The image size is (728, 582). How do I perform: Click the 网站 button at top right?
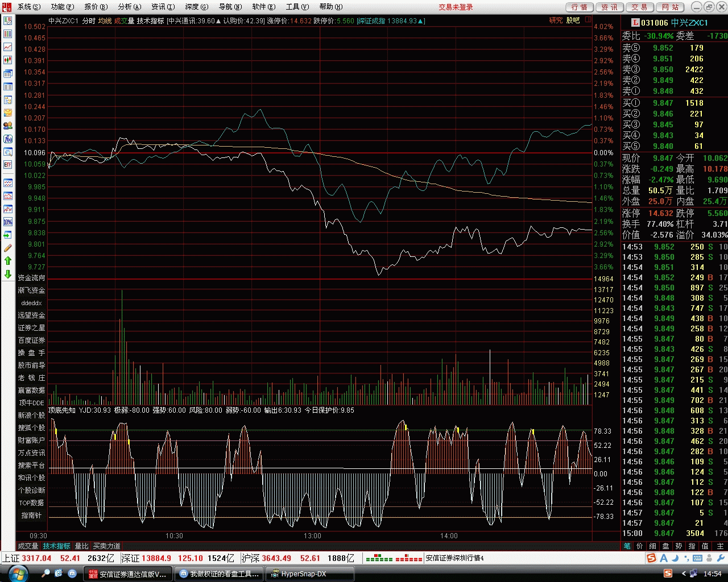pyautogui.click(x=670, y=7)
